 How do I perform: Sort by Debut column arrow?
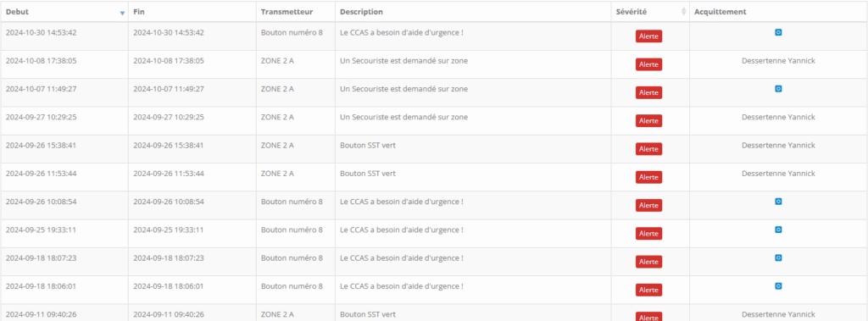click(122, 13)
